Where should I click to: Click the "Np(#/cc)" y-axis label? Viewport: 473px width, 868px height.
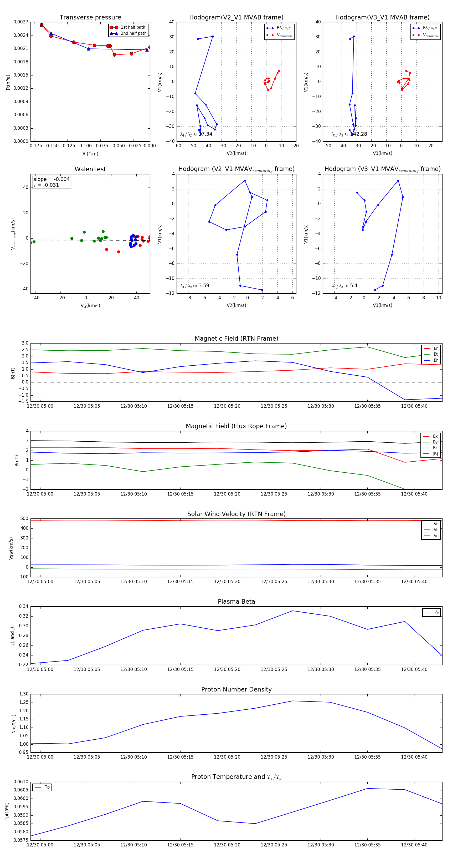point(14,723)
